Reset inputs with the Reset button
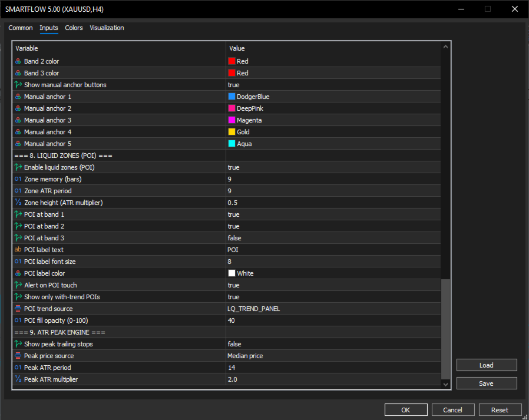This screenshot has height=420, width=529. tap(500, 409)
